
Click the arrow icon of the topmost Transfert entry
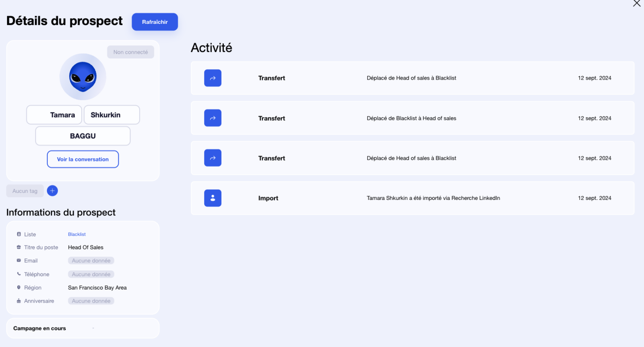point(213,78)
